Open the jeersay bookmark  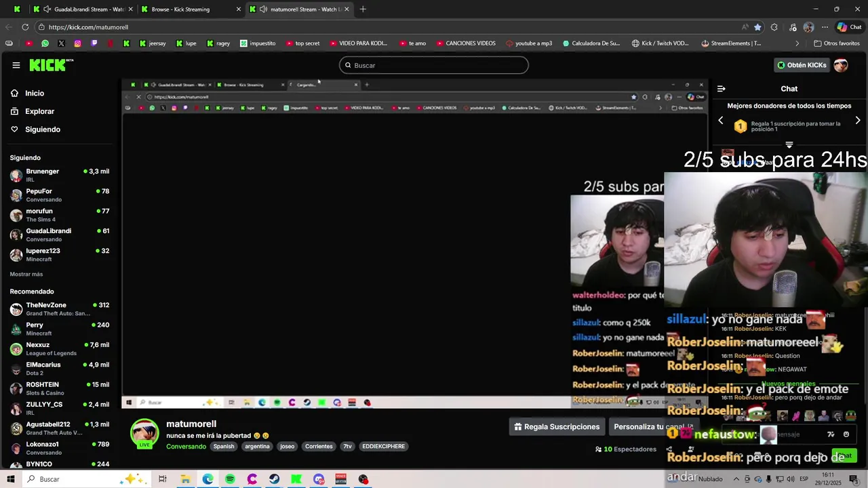pos(153,43)
